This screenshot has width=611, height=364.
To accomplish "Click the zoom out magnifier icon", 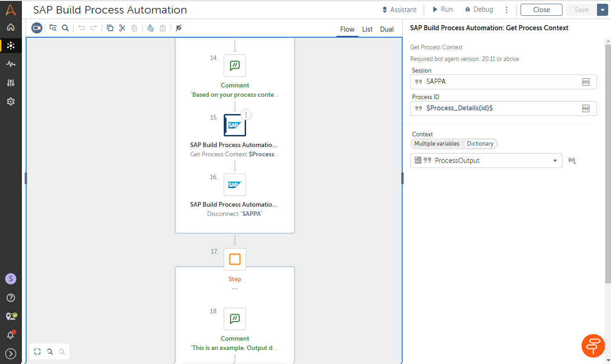I will tap(62, 351).
